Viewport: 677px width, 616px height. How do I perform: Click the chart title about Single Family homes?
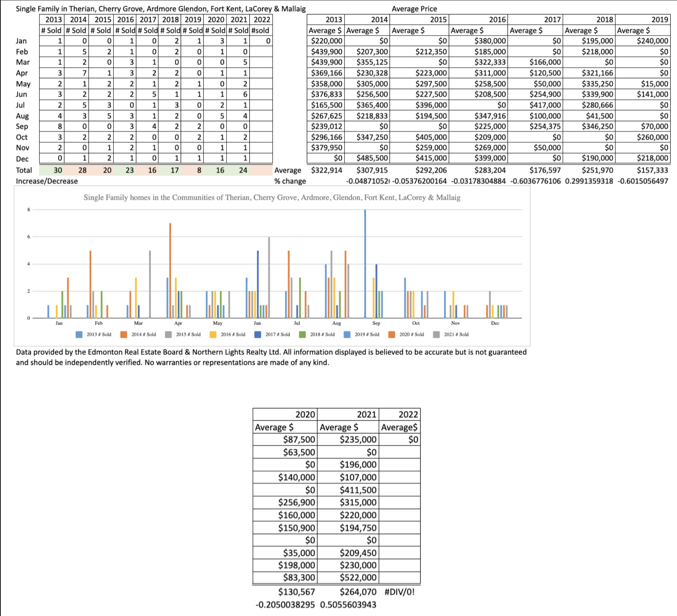[272, 197]
